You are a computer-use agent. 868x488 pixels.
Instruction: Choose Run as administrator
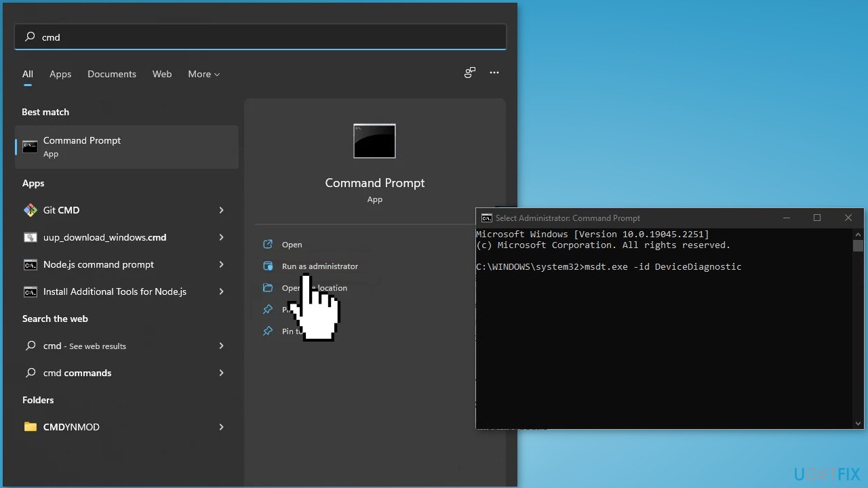(320, 266)
